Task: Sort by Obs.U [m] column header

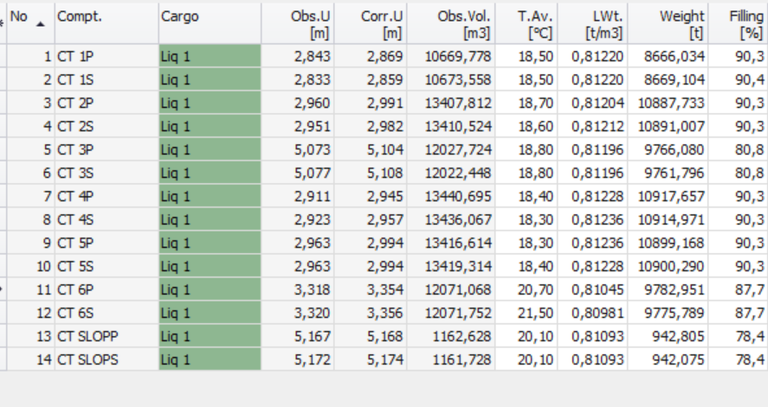Action: click(x=298, y=24)
